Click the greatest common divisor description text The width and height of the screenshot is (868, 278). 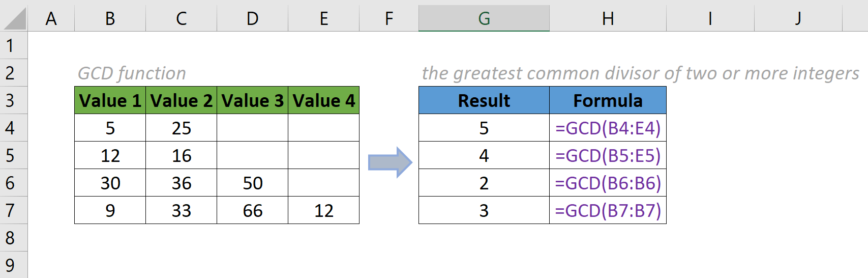(640, 73)
